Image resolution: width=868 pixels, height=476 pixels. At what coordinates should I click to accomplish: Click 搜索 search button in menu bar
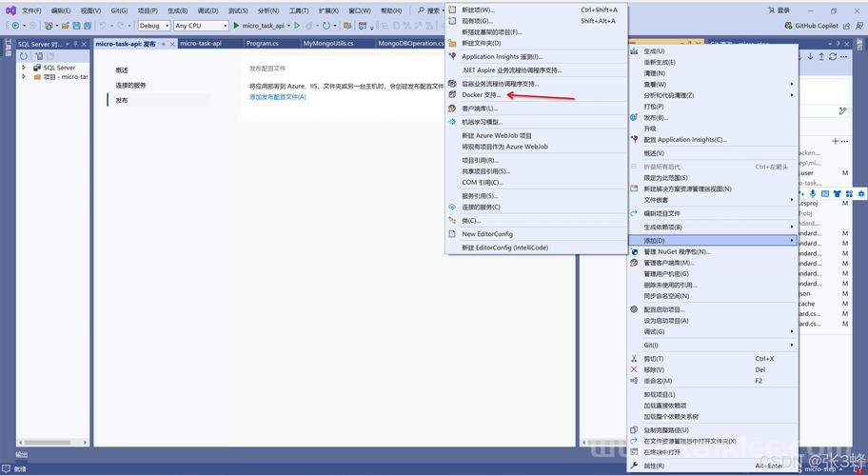(429, 10)
